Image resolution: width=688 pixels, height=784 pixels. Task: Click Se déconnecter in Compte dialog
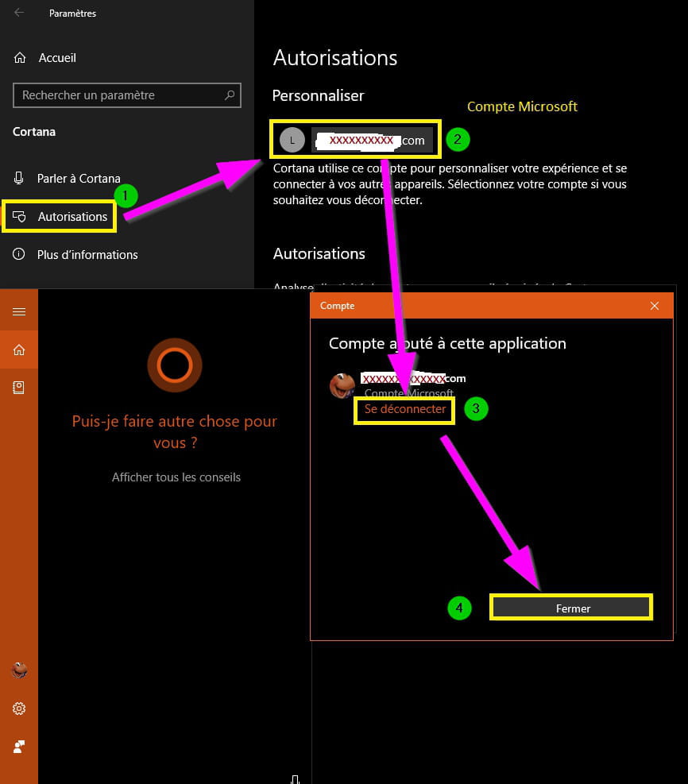coord(405,409)
